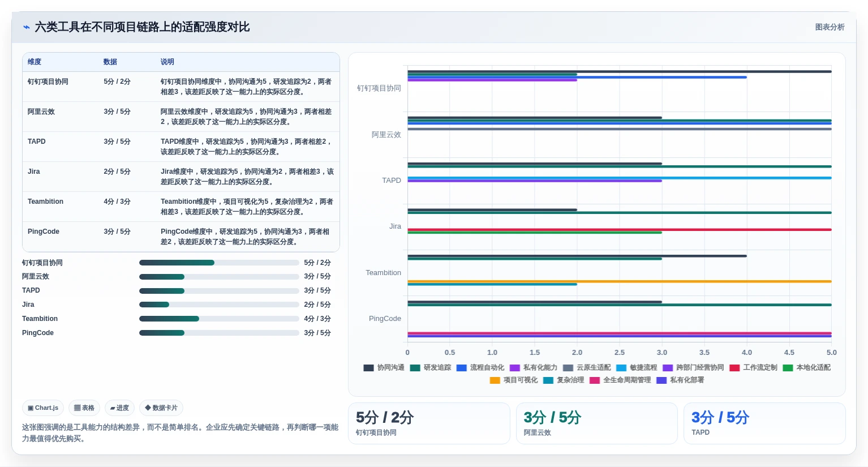Screen dimensions: 868x467
Task: Hide the 云原生适配 legend series
Action: pyautogui.click(x=587, y=368)
